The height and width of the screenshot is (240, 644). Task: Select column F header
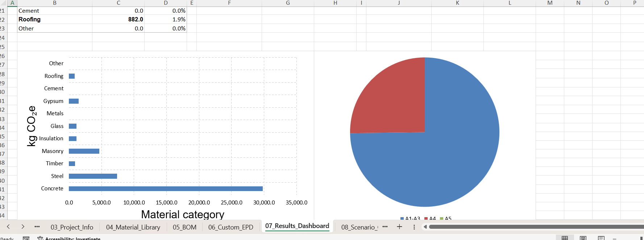click(x=229, y=3)
